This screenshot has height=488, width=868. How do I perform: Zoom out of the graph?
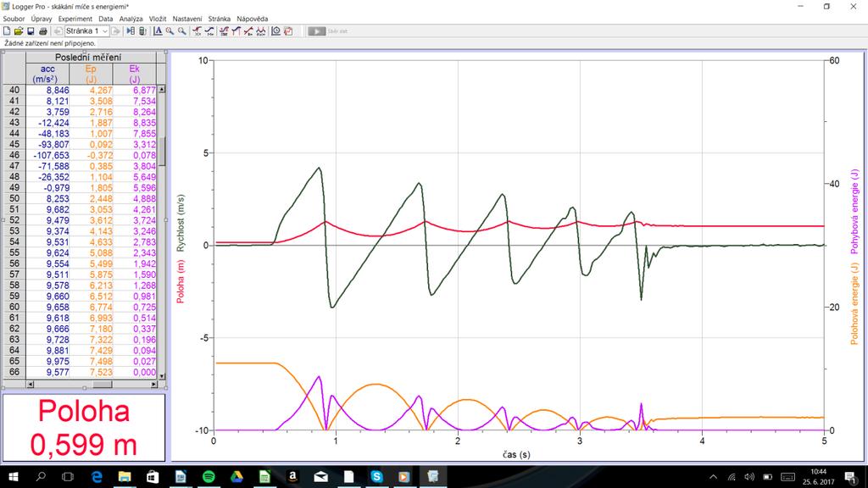click(181, 31)
